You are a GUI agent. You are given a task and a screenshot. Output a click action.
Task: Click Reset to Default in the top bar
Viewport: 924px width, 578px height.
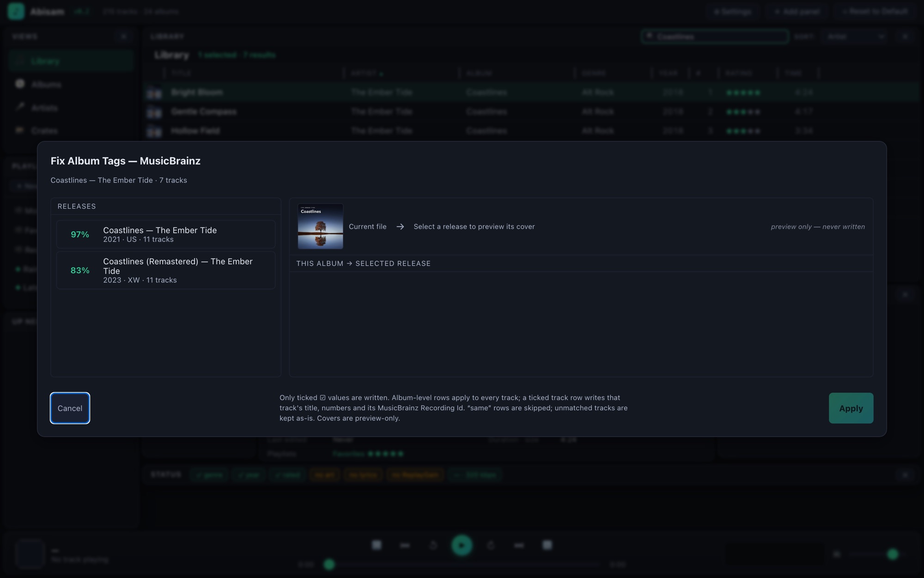click(875, 12)
